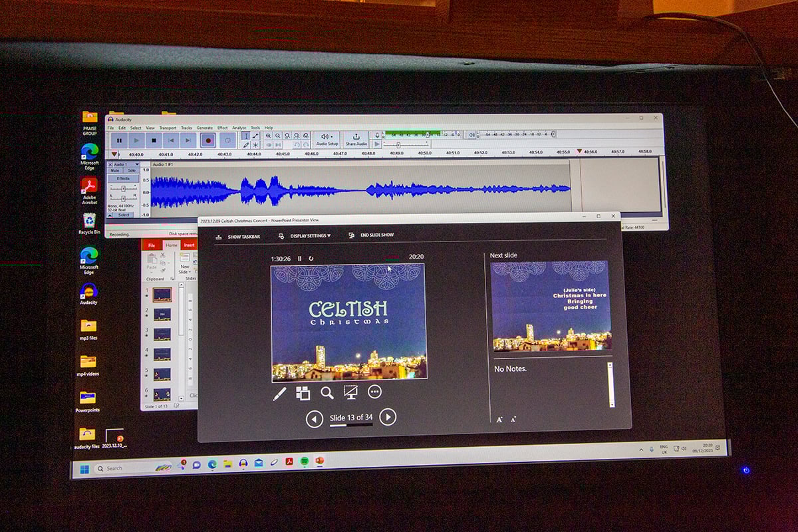This screenshot has height=532, width=798.
Task: Pause the presenter view timer
Action: point(299,258)
